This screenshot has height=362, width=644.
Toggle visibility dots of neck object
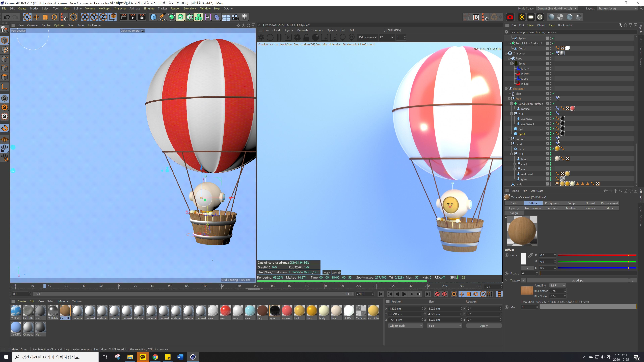(x=551, y=149)
